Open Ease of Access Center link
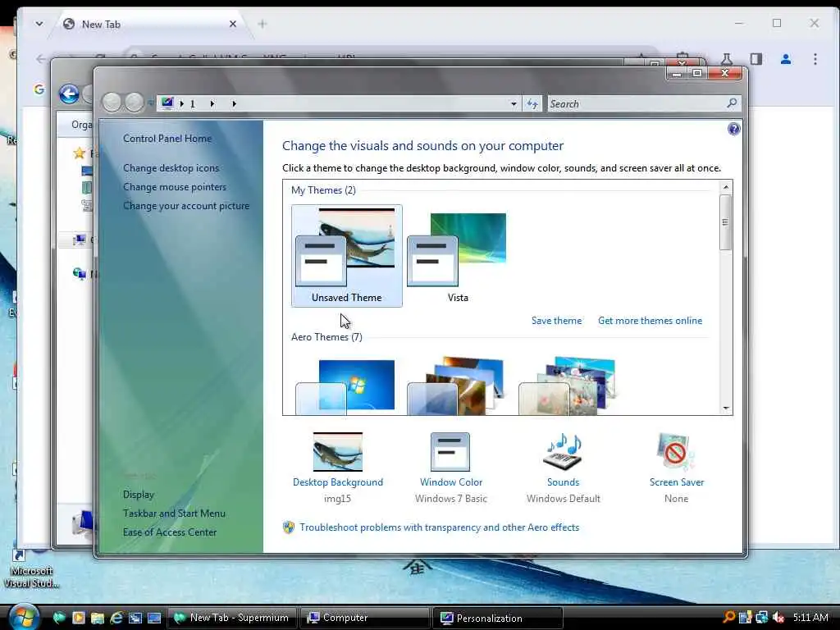 (x=170, y=532)
